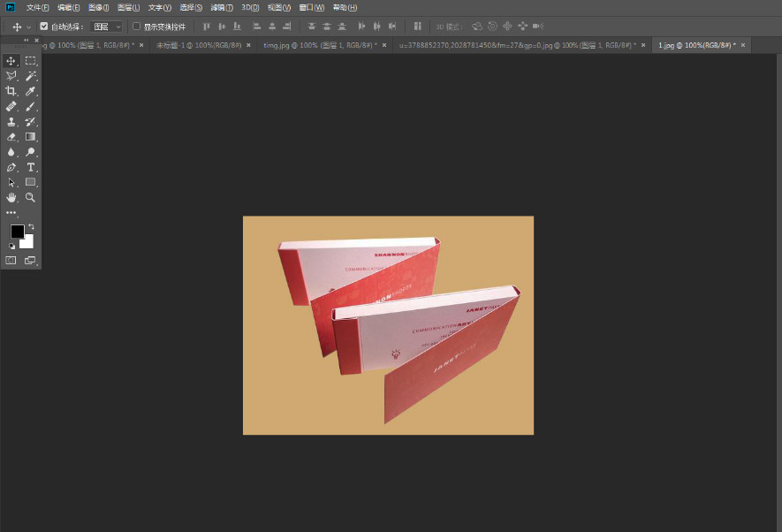Select the Eyedropper tool
782x532 pixels.
[31, 91]
